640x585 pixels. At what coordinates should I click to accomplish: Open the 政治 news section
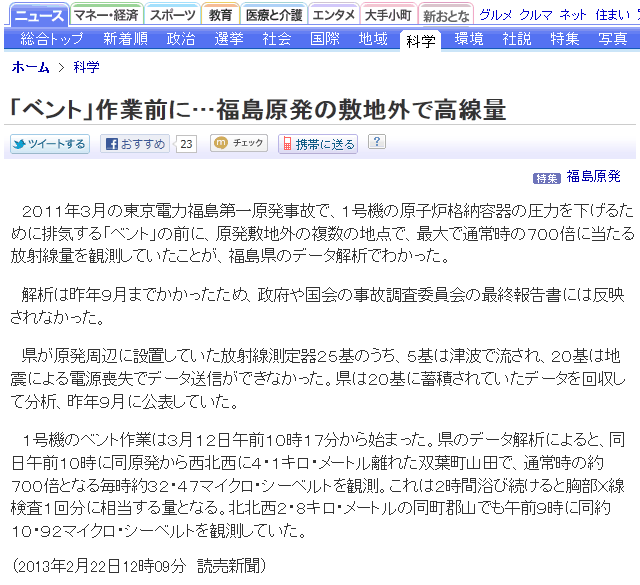click(x=181, y=39)
